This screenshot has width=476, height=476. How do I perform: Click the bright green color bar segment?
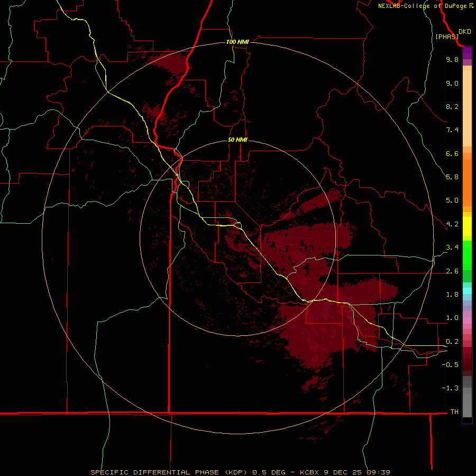coord(467,255)
